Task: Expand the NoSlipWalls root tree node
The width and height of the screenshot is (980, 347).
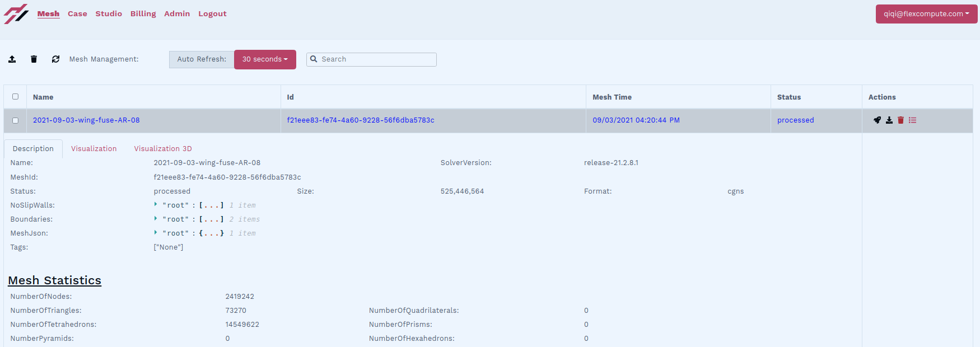Action: click(156, 205)
